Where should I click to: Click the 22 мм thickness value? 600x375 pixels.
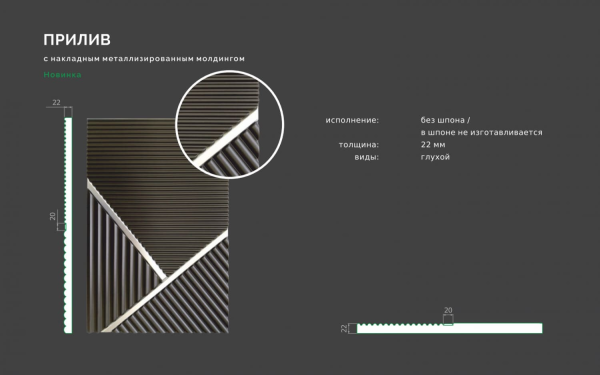pyautogui.click(x=433, y=145)
